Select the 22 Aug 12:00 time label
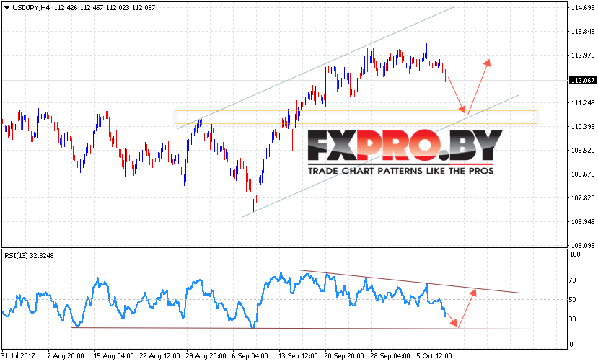The width and height of the screenshot is (598, 364). pyautogui.click(x=160, y=356)
